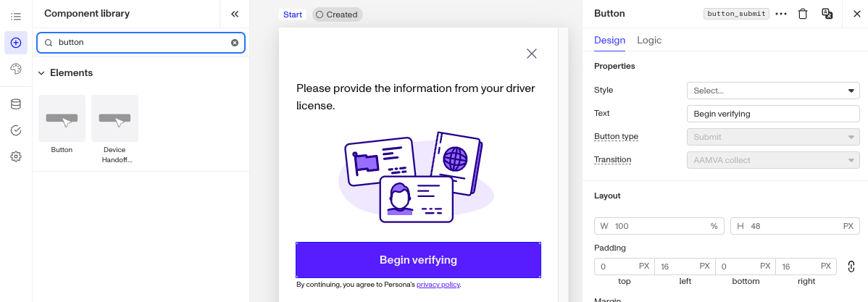
Task: Open the Transition AAMVA collect dropdown
Action: coord(773,160)
